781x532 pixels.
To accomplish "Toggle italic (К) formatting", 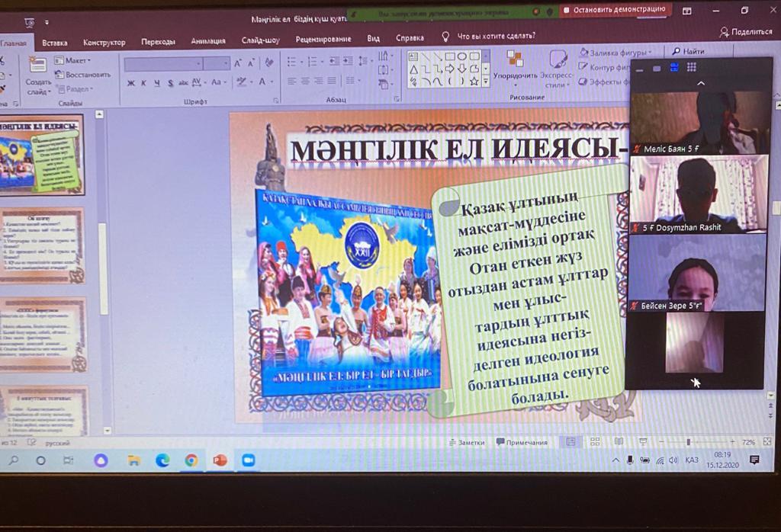I will tap(144, 82).
